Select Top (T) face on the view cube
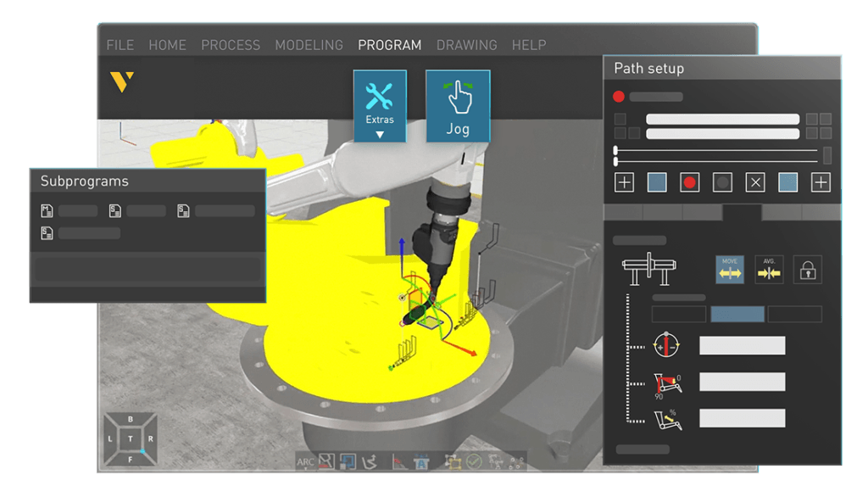 point(130,438)
